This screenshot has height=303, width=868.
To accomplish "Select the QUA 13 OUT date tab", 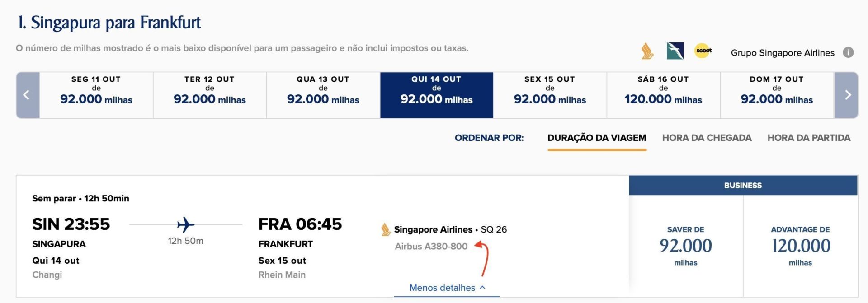I will pyautogui.click(x=323, y=95).
